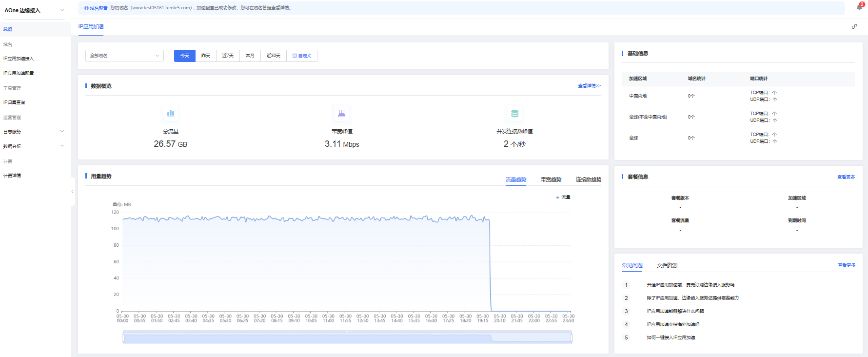Select the 今天 time range button
The height and width of the screenshot is (357, 868).
[x=185, y=56]
